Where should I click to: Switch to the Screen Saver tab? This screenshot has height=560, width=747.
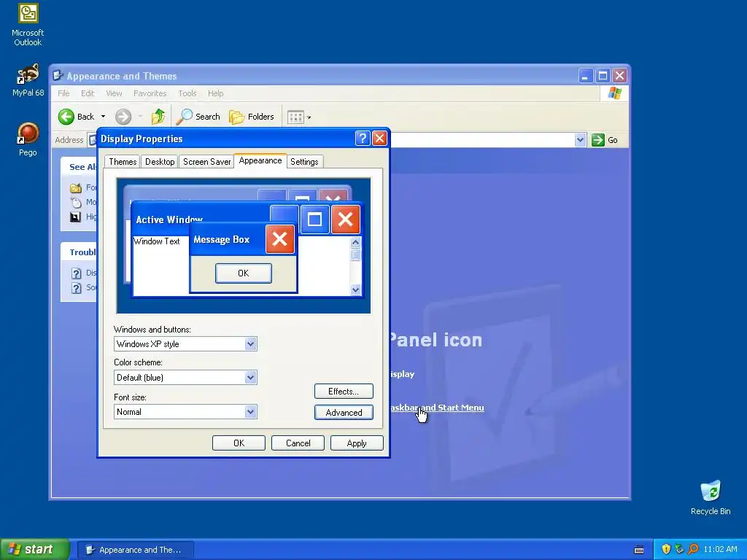pyautogui.click(x=206, y=162)
